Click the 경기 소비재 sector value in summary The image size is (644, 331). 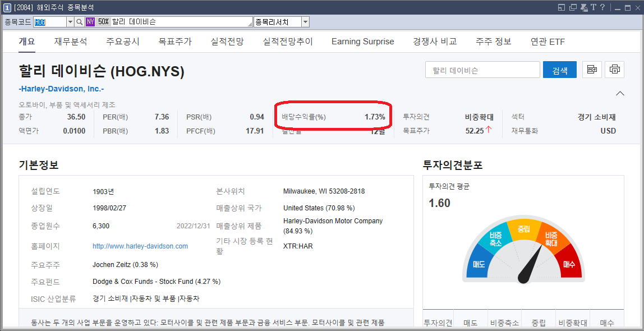pos(597,117)
